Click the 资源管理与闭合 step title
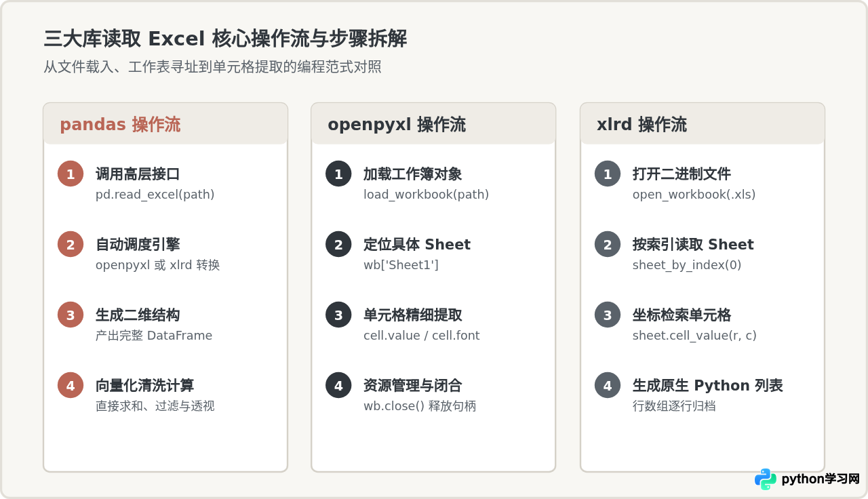This screenshot has width=868, height=499. click(x=413, y=386)
